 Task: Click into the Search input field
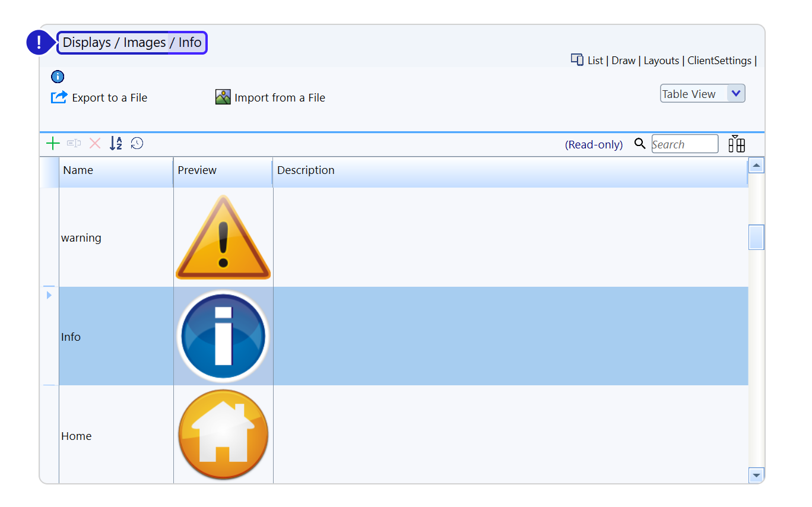[x=684, y=144]
